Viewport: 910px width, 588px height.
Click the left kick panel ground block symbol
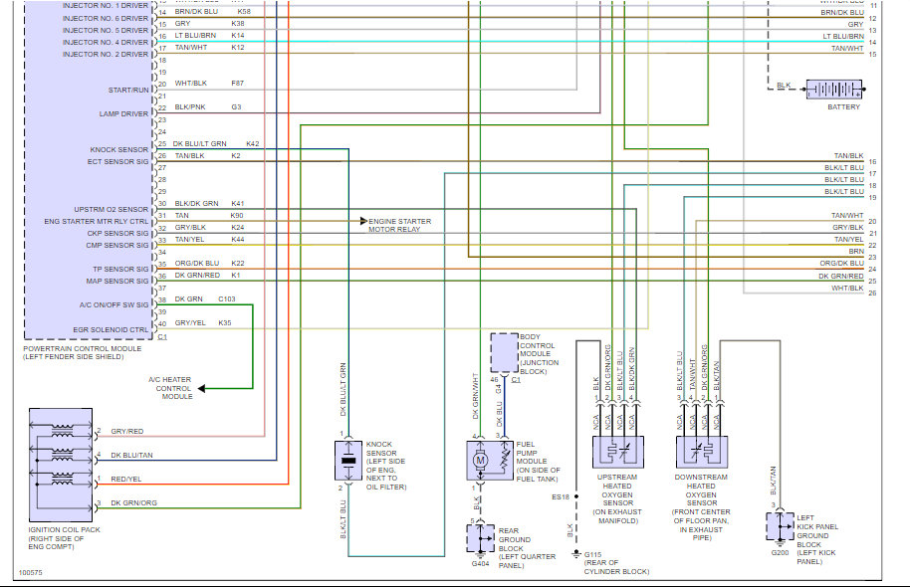click(780, 526)
